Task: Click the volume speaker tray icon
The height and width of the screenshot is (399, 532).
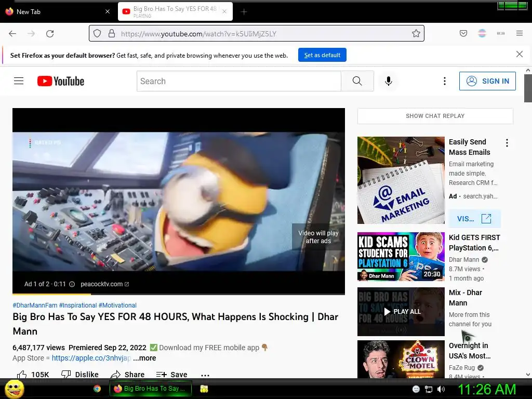Action: click(441, 389)
